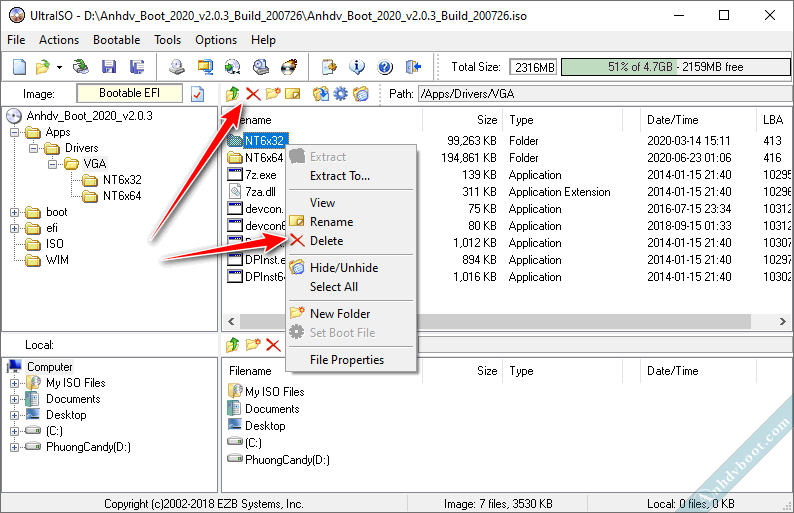Collapse the VGA tree node
This screenshot has width=794, height=513.
click(x=53, y=164)
